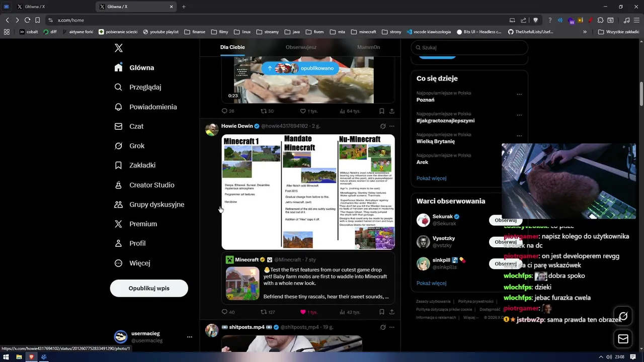
Task: View stats showing 64 tys. views
Action: point(350,111)
